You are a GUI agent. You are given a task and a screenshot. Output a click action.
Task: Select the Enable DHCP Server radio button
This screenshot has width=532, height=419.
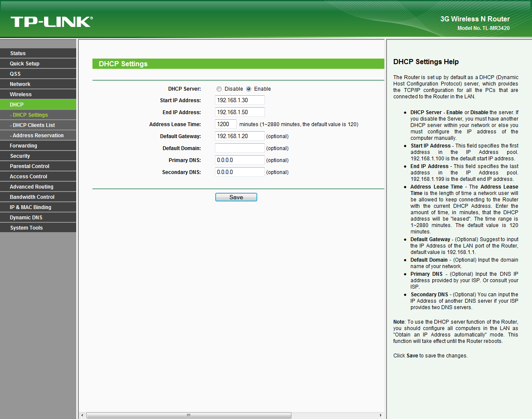[249, 89]
